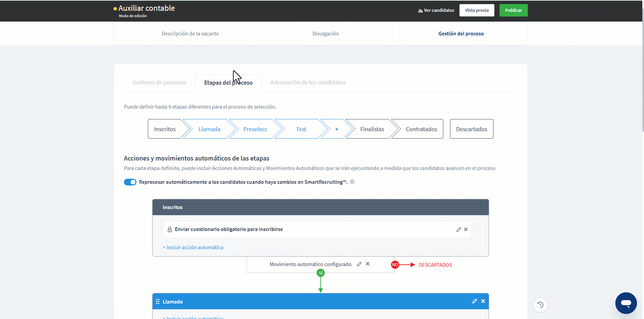Edit the mandatory questionnaire action with pencil icon

pyautogui.click(x=459, y=229)
